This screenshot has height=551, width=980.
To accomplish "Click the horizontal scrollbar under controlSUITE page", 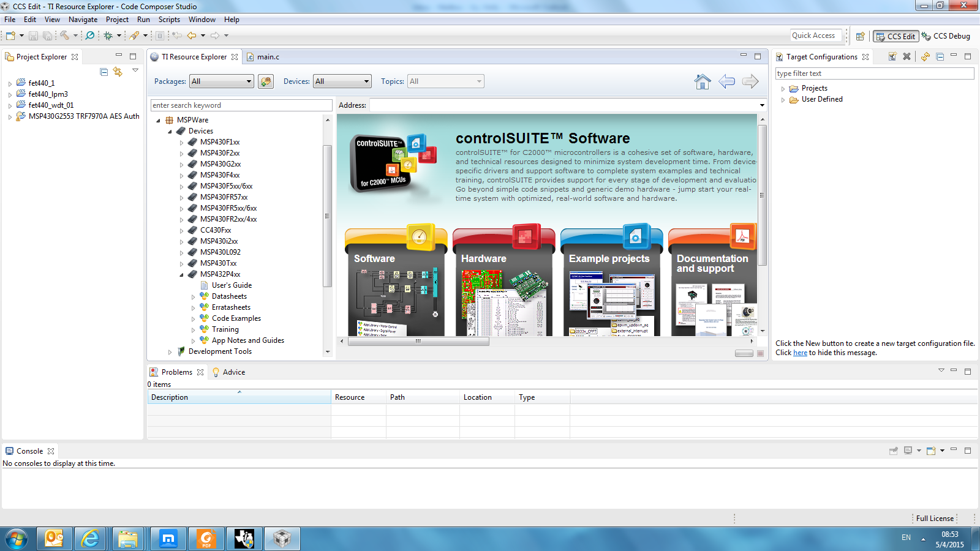I will click(418, 342).
